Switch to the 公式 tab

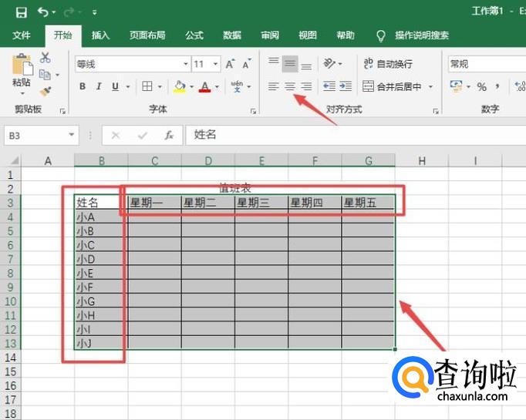(194, 35)
